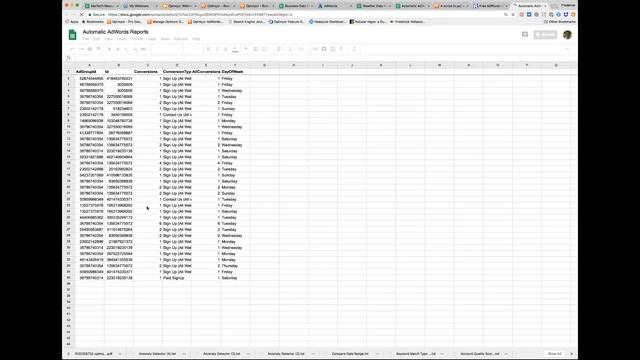
Task: Switch to the My Webinars browser tab
Action: [140, 6]
